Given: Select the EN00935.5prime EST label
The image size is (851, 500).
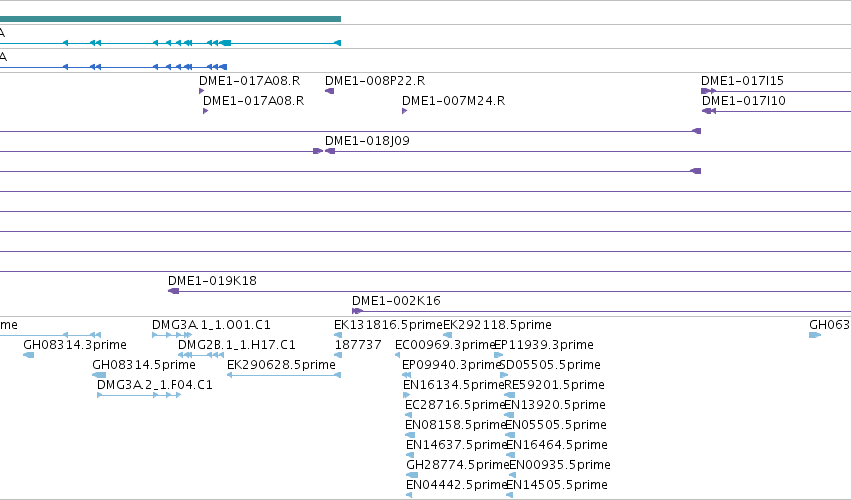Looking at the screenshot, I should [x=560, y=465].
